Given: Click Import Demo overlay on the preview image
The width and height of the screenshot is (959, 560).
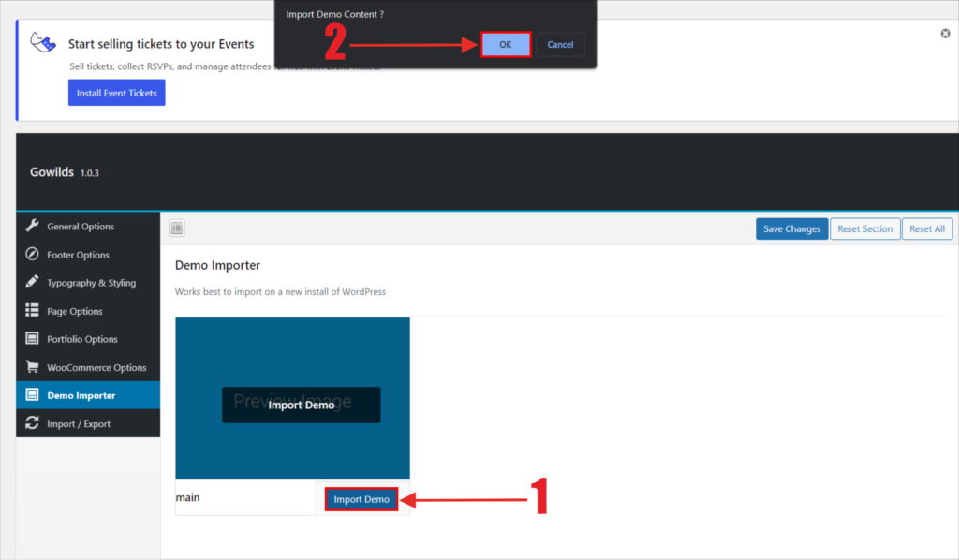Looking at the screenshot, I should click(x=301, y=405).
